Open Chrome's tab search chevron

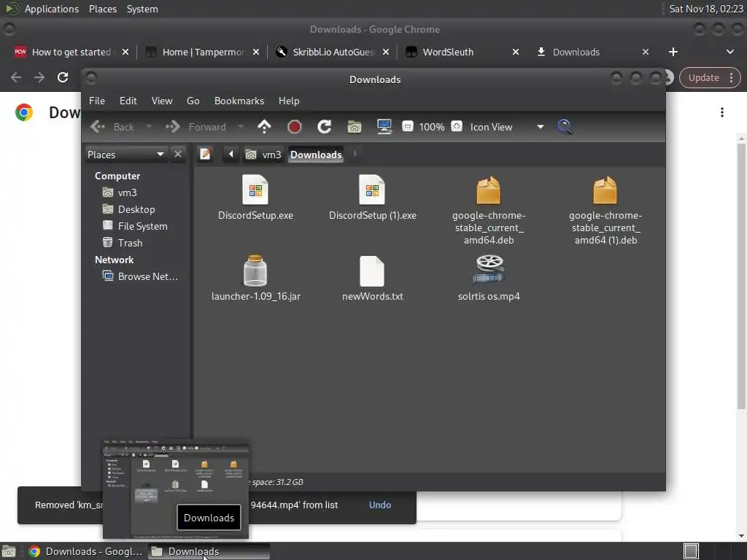[729, 52]
